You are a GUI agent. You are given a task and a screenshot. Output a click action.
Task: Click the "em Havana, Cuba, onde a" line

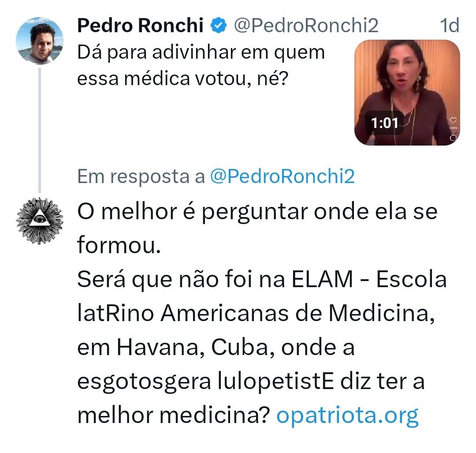pos(216,348)
